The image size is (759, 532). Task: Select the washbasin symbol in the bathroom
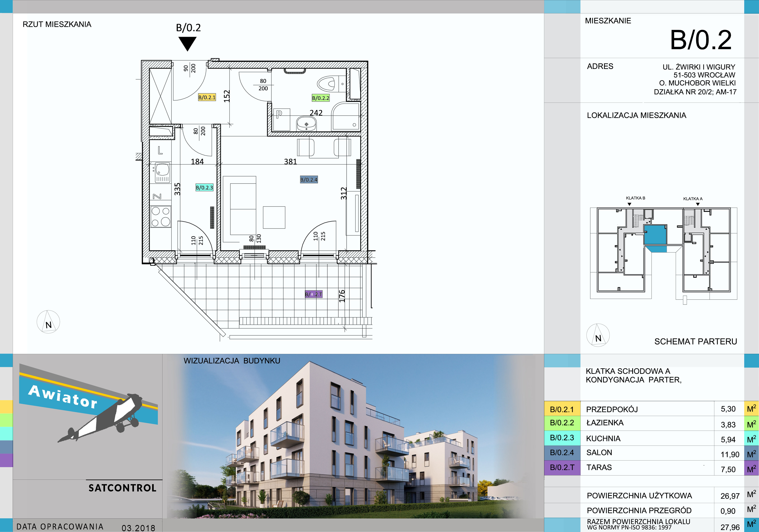(x=306, y=124)
